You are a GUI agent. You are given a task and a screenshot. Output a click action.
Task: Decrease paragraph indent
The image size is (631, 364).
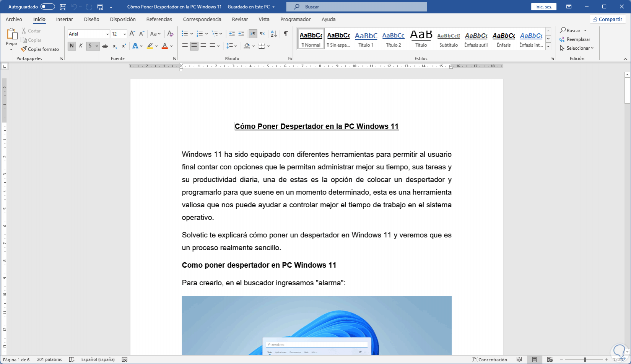(232, 34)
